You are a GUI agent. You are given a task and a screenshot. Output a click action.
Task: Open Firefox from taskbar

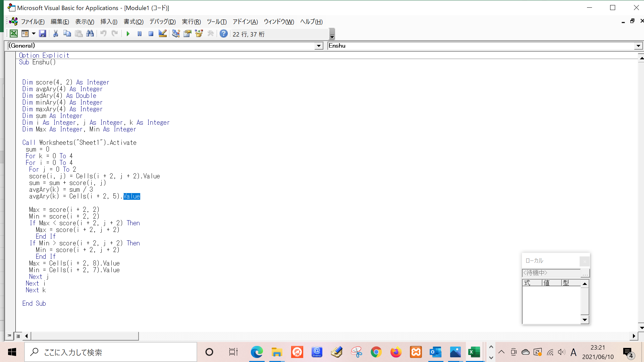click(396, 352)
